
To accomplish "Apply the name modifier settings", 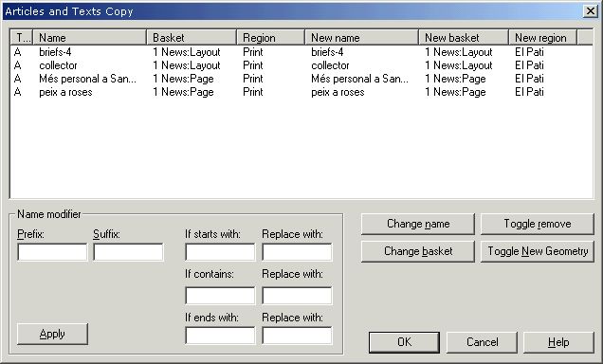I will point(52,334).
